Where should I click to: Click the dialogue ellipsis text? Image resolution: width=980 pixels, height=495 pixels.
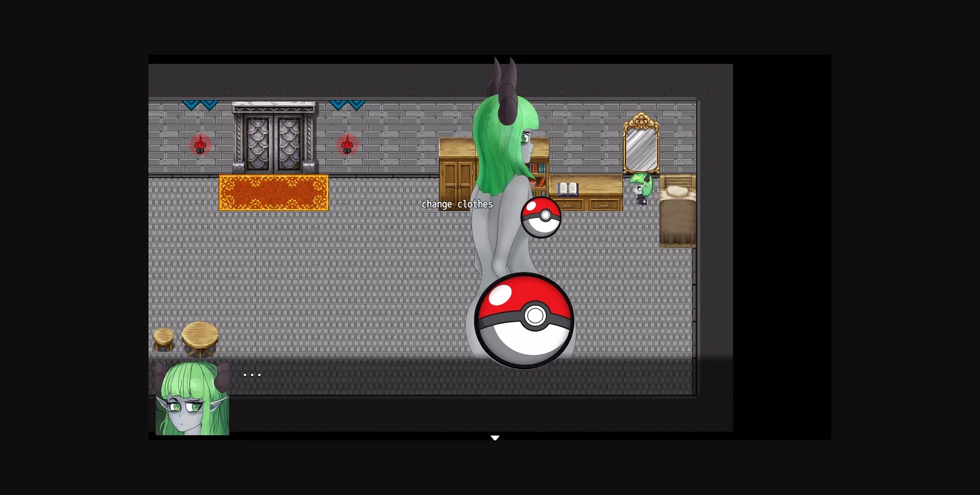(x=252, y=375)
